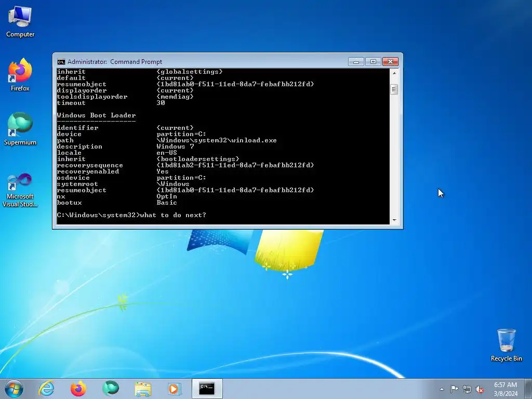532x399 pixels.
Task: Click the console scrollbar up arrow
Action: coord(394,73)
